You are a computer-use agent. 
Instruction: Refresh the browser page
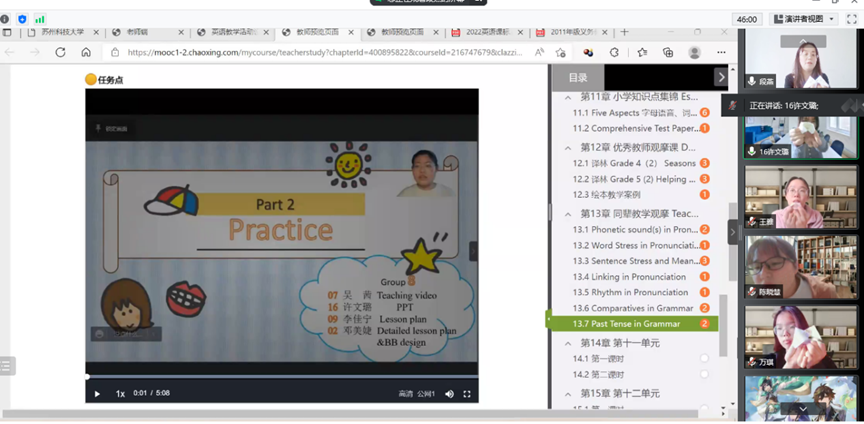(60, 52)
